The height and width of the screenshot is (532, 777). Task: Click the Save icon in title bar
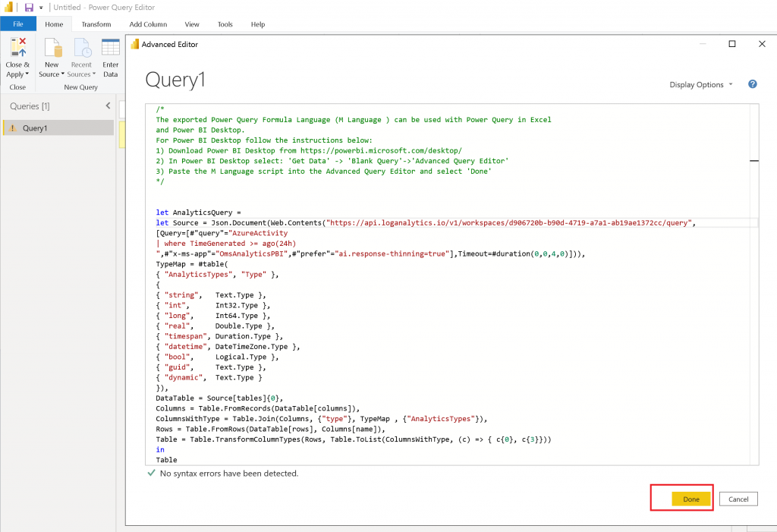click(29, 8)
